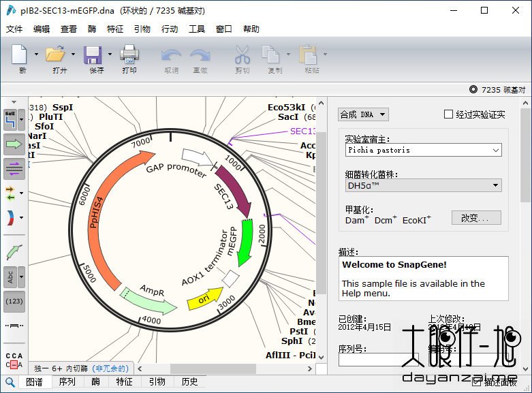This screenshot has width=532, height=393.
Task: Collapse the side toolbar top arrow
Action: tap(14, 101)
